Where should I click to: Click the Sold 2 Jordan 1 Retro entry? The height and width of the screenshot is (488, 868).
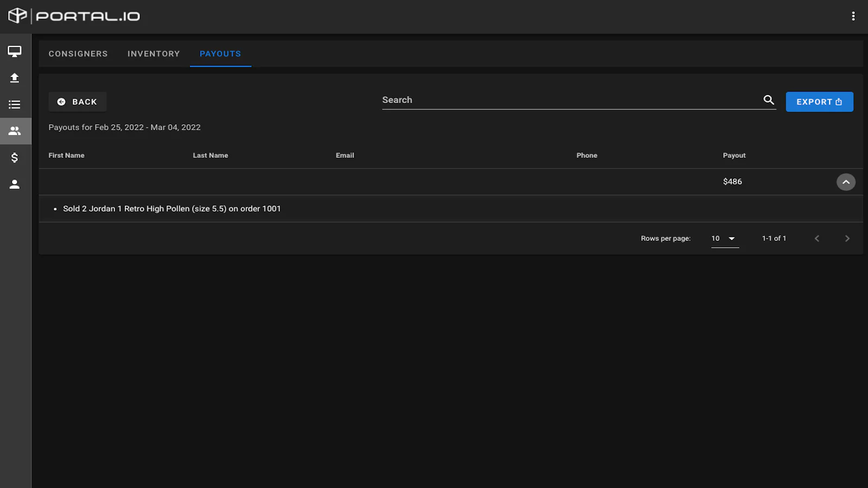pos(172,209)
